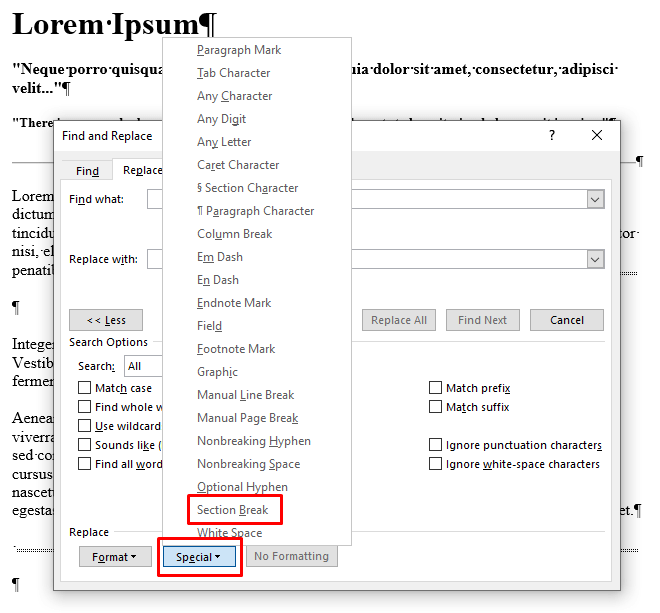Toggle Ignore white-space characters checkbox
Screen dimensions: 660x613
pos(435,464)
